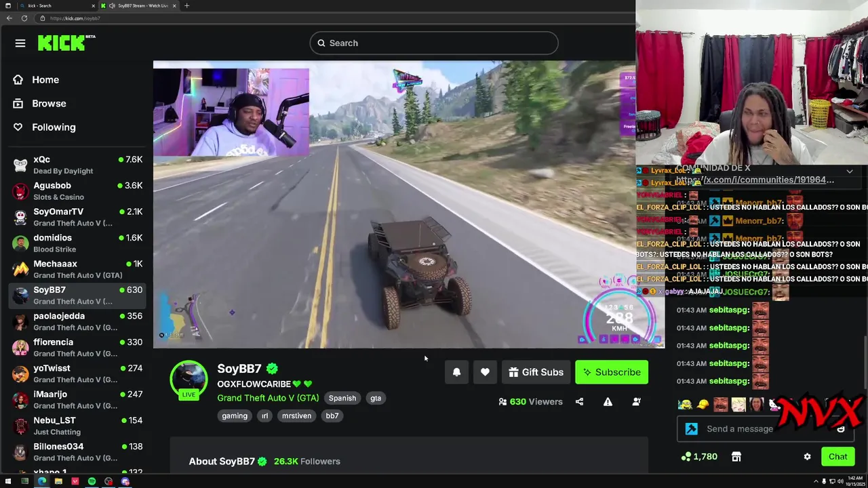This screenshot has width=868, height=488.
Task: Open SoyOmarTV channel in sidebar
Action: tap(77, 218)
